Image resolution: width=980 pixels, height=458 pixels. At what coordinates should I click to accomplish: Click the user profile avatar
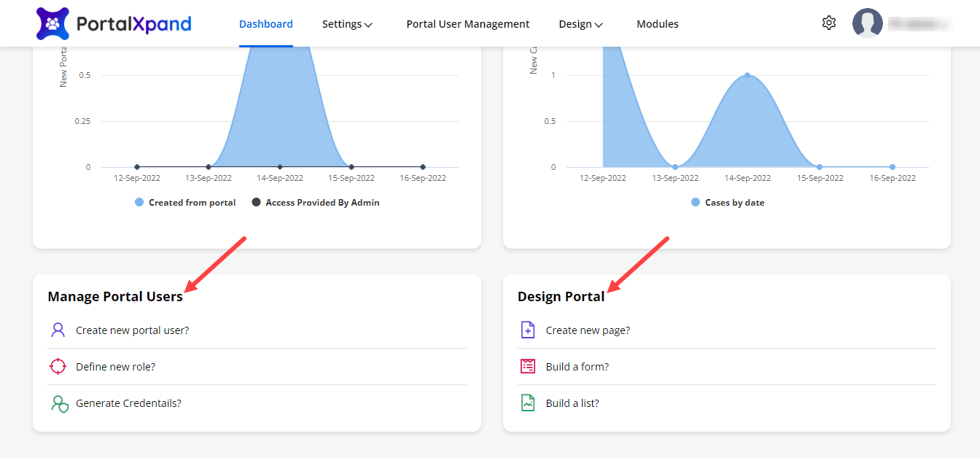pos(867,23)
